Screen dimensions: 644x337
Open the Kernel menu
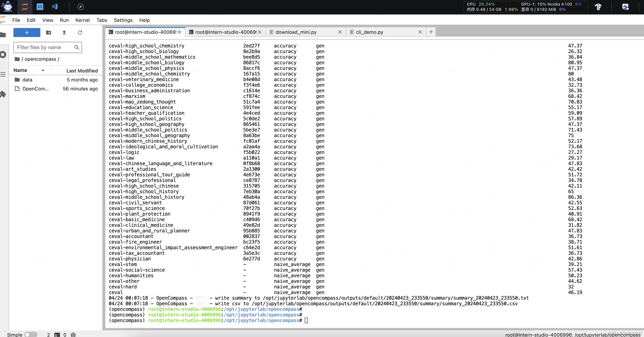tap(82, 20)
